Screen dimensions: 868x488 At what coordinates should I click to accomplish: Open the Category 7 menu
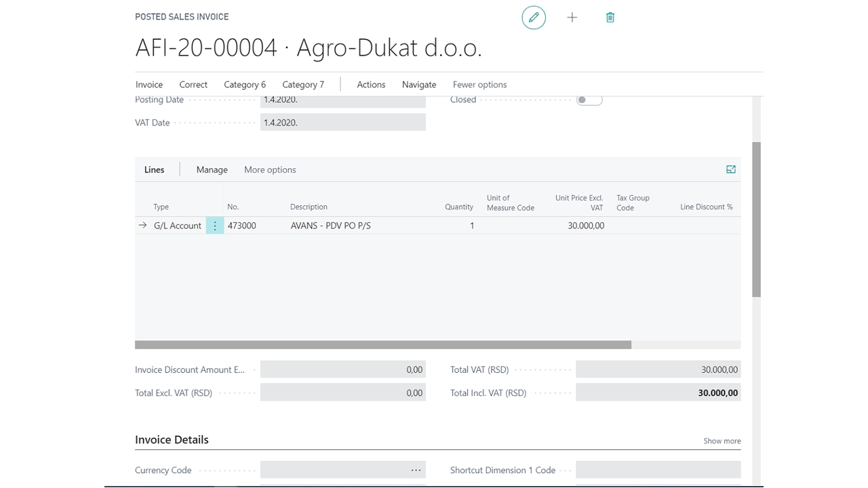[303, 85]
